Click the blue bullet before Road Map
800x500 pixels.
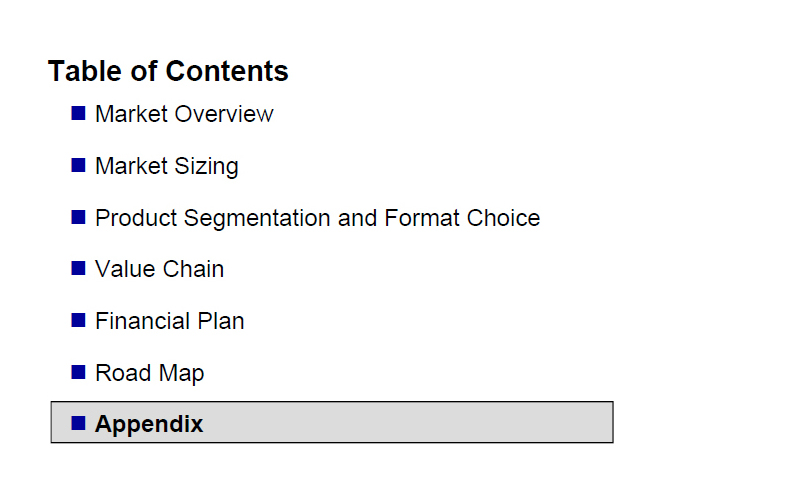tap(78, 372)
